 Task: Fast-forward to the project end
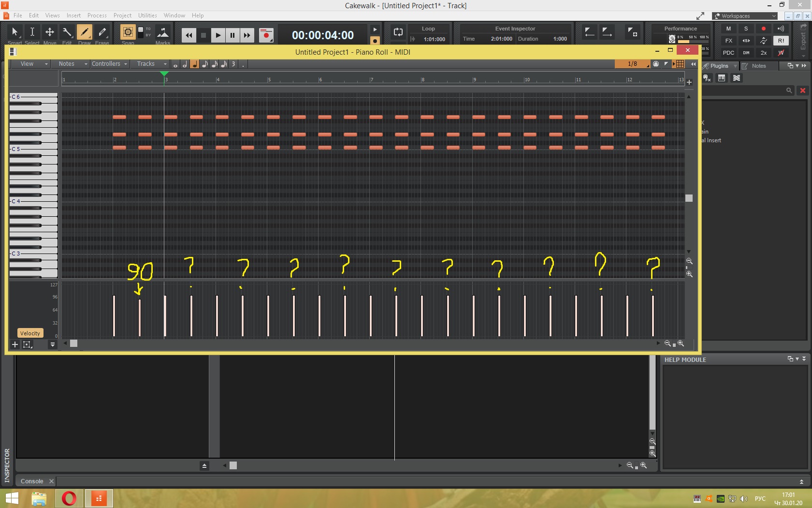pyautogui.click(x=247, y=35)
